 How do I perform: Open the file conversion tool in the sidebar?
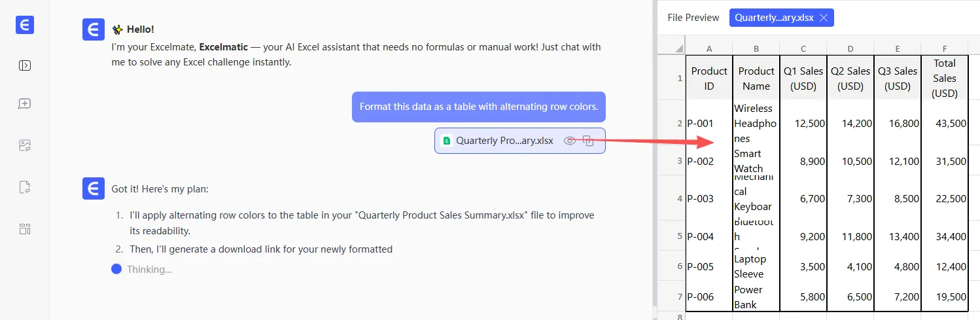25,187
